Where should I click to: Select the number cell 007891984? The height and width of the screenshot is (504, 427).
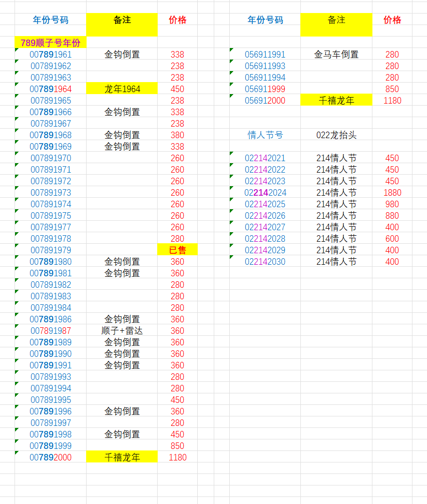tap(51, 308)
